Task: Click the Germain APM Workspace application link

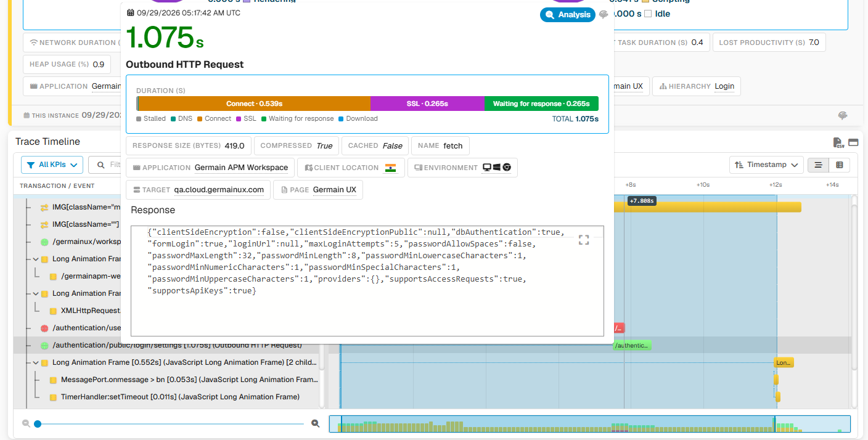Action: point(241,168)
